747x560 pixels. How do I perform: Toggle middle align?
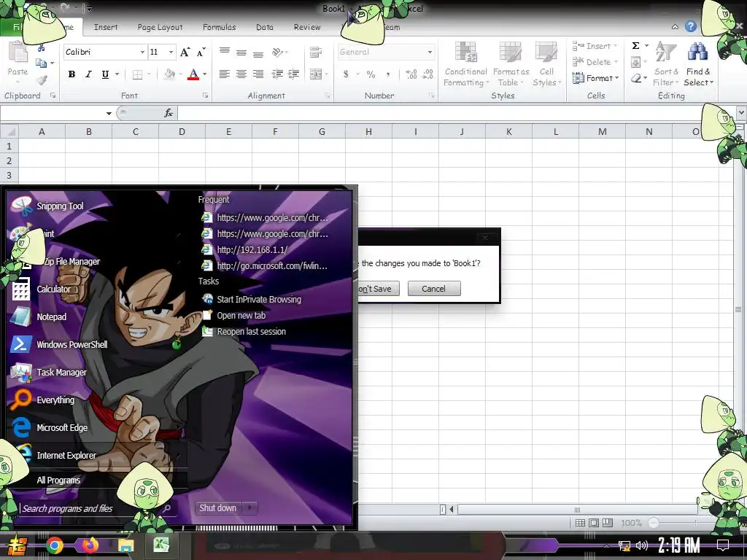tap(241, 52)
